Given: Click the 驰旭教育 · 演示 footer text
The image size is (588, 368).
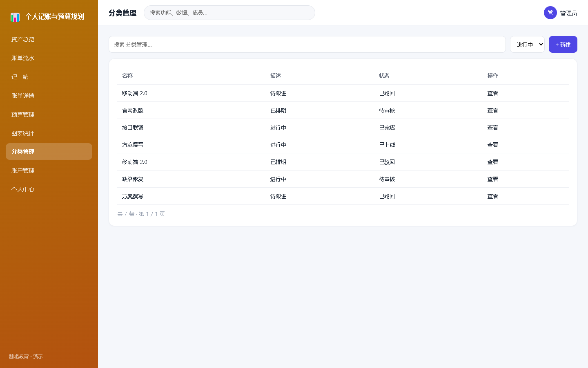Looking at the screenshot, I should click(26, 357).
